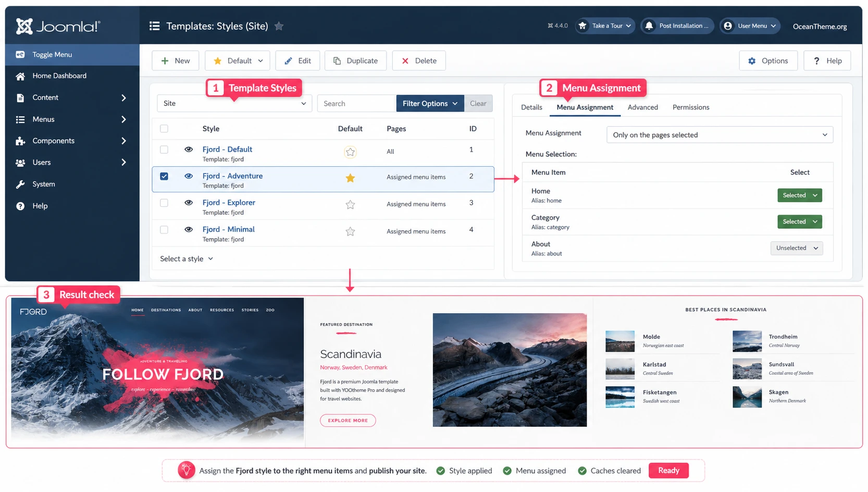Click the Content file icon in sidebar
868x492 pixels.
click(x=20, y=98)
